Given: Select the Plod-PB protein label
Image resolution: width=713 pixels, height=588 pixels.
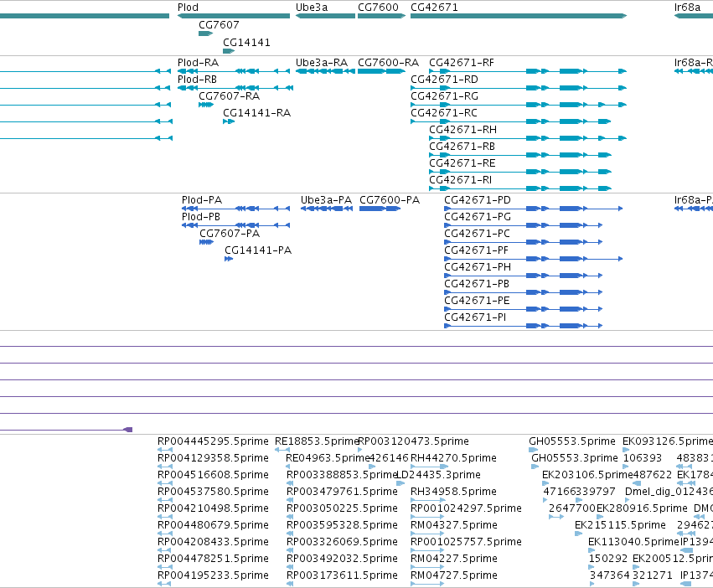Looking at the screenshot, I should point(201,217).
